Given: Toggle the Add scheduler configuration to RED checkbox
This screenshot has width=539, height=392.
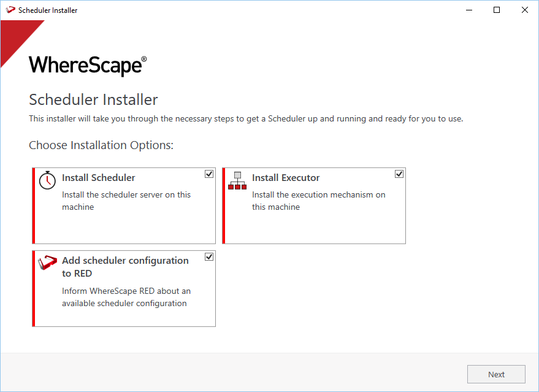Looking at the screenshot, I should (x=209, y=257).
